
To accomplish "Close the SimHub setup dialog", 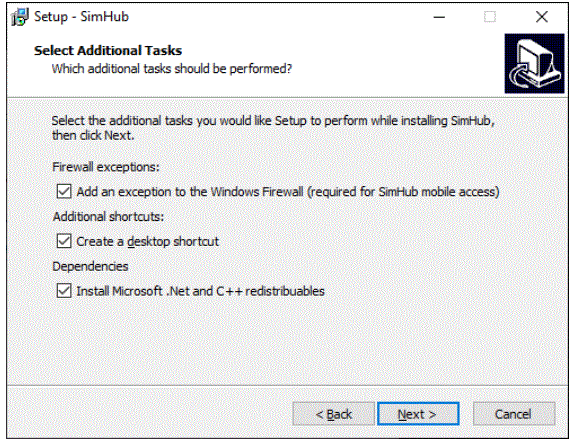I will (542, 17).
